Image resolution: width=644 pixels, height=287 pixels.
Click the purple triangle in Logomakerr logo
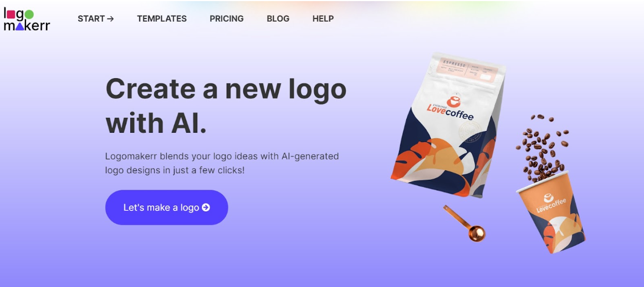20,26
